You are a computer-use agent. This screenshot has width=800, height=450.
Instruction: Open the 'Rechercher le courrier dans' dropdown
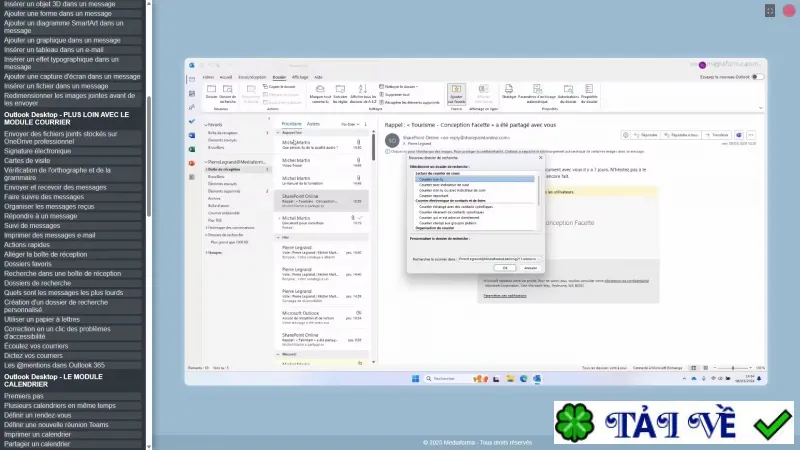coord(498,259)
